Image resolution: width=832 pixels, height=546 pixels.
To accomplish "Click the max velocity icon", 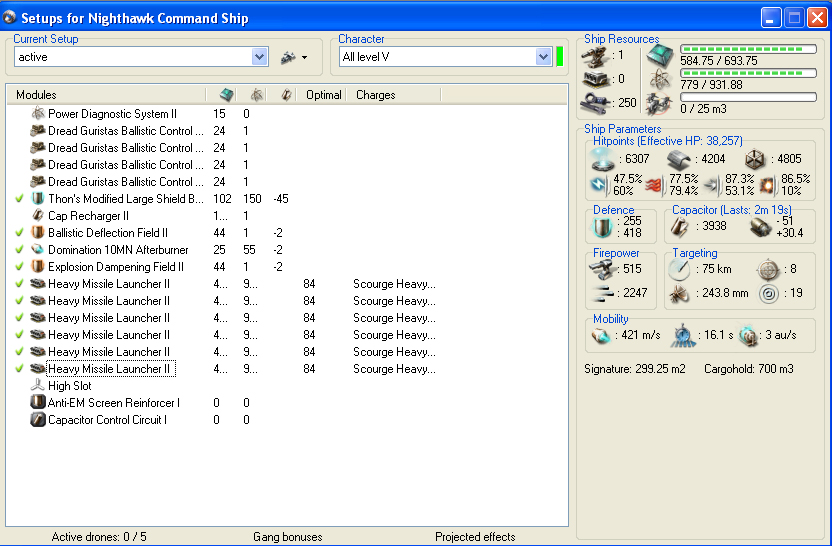I will point(601,335).
